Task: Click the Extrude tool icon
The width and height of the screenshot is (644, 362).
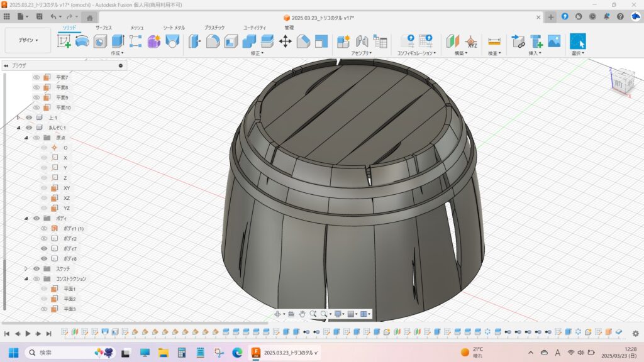Action: click(118, 41)
